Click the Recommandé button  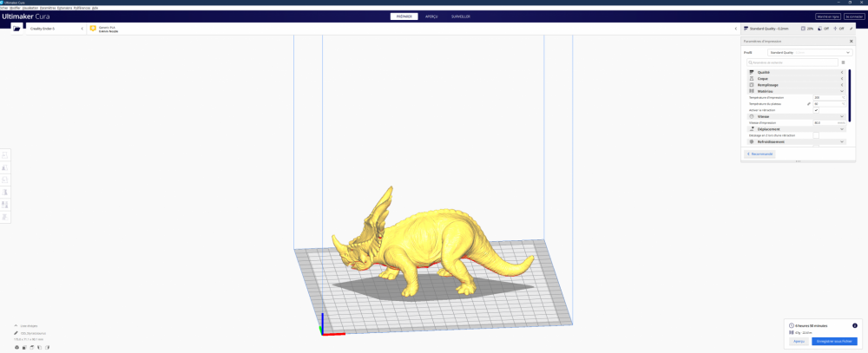(760, 154)
